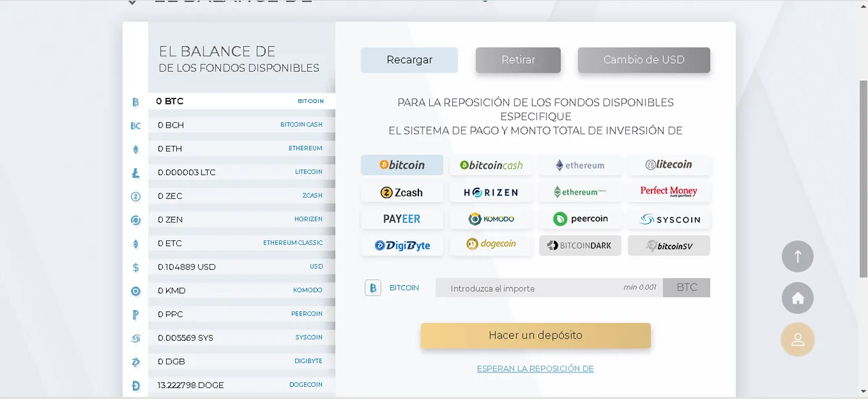
Task: Click the Horizen icon beside 0 ZEN
Action: (x=136, y=220)
